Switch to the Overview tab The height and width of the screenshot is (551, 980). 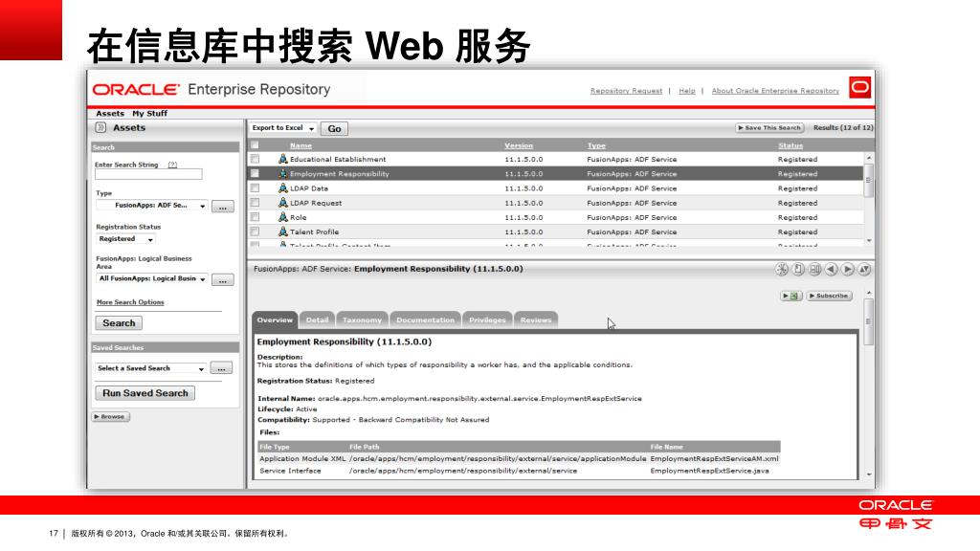(x=275, y=320)
